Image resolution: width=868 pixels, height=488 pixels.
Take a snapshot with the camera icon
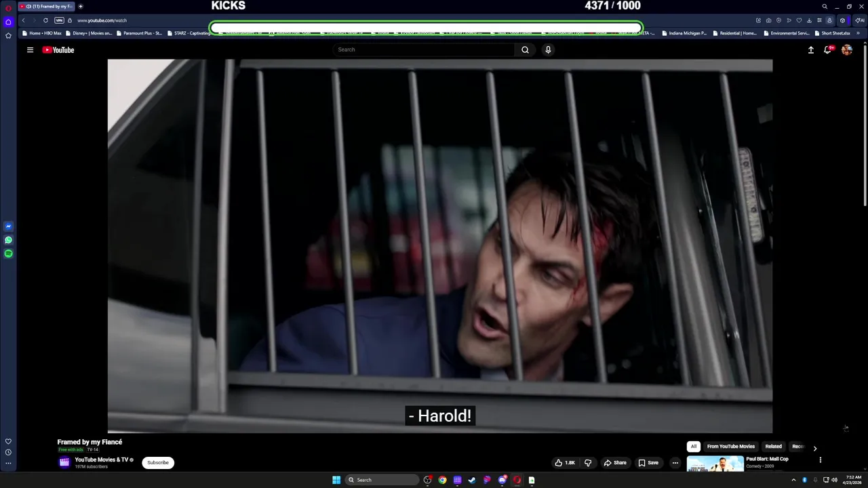click(768, 20)
